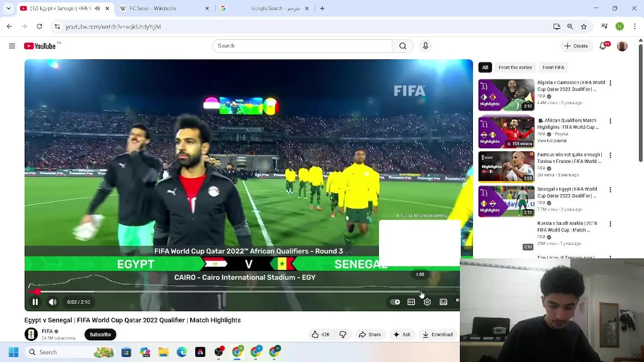The width and height of the screenshot is (644, 362).
Task: Open the African Qualifiers playlist thumbnail
Action: (506, 133)
